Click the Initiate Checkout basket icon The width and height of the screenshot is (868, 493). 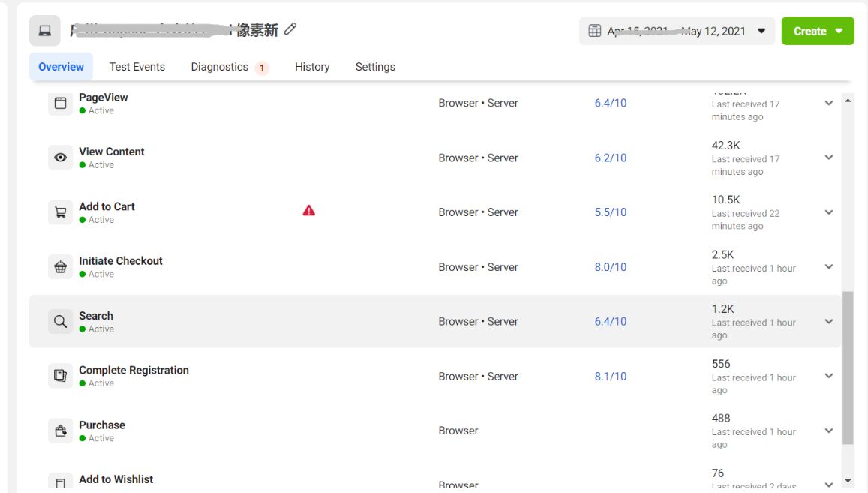[x=61, y=267]
